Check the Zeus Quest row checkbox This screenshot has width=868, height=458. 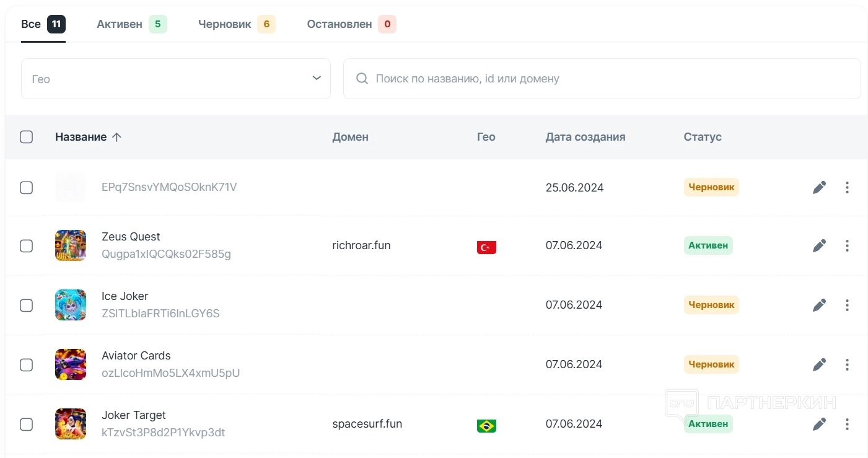[x=26, y=246]
